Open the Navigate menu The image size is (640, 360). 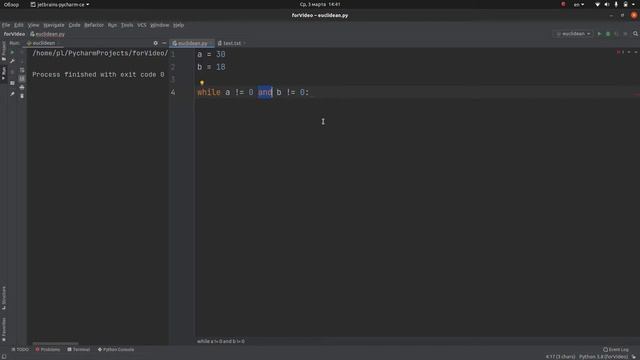coord(54,25)
